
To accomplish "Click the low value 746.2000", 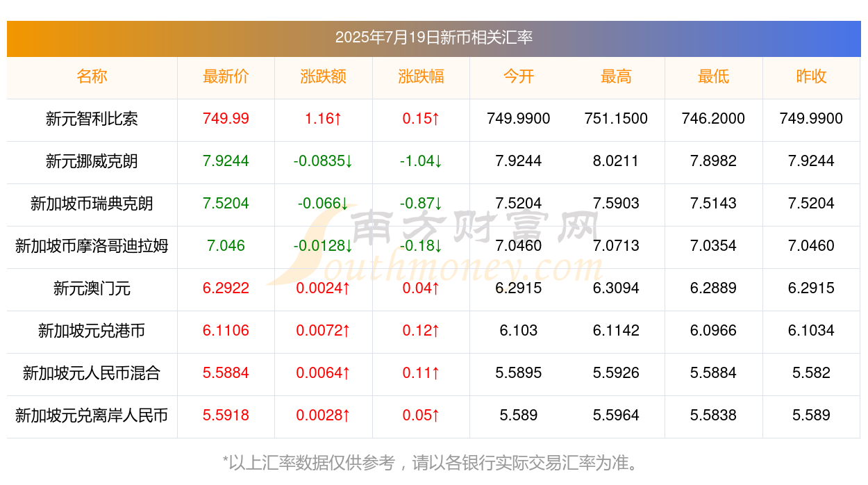I will [714, 119].
